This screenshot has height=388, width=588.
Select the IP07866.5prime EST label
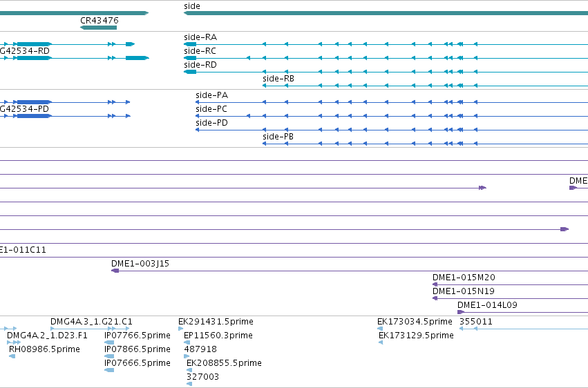137,349
